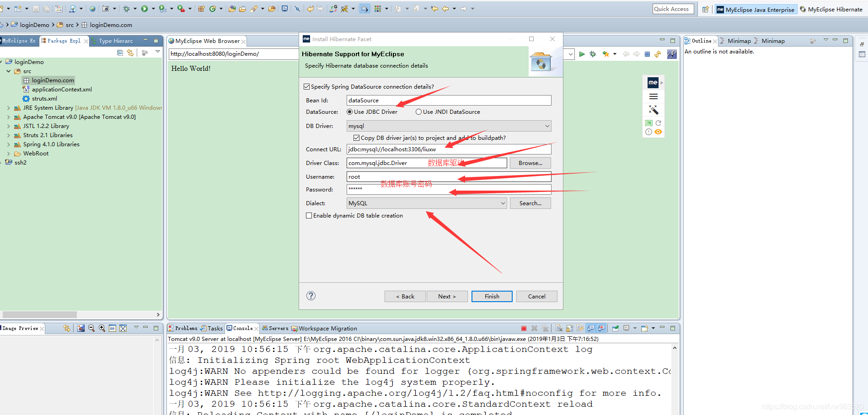868x415 pixels.
Task: Uncheck Specify Spring DataSource connection details
Action: pos(307,86)
